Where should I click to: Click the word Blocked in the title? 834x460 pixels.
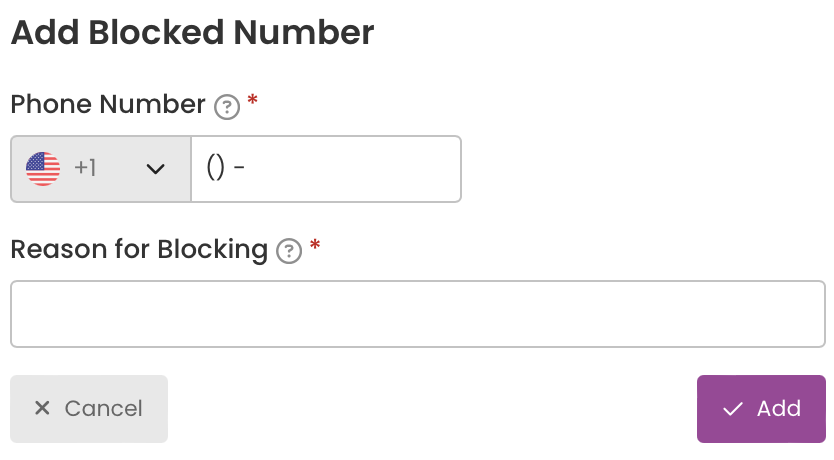(x=156, y=32)
